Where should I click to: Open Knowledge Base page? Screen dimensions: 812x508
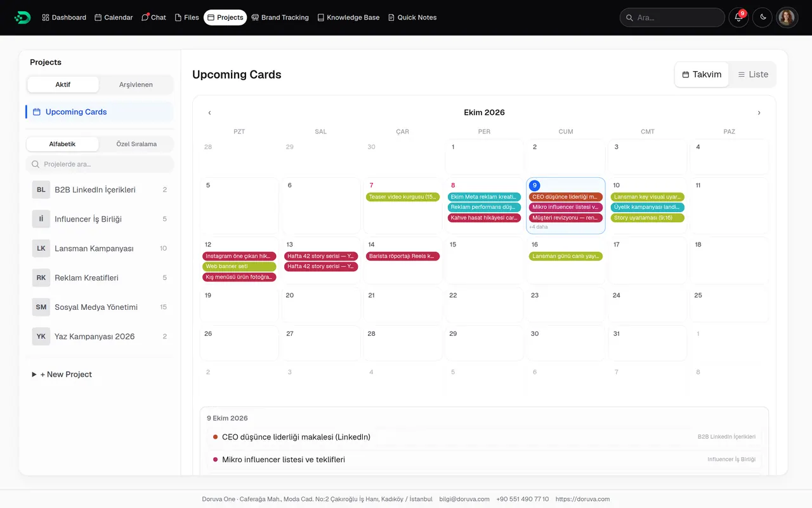pyautogui.click(x=348, y=17)
